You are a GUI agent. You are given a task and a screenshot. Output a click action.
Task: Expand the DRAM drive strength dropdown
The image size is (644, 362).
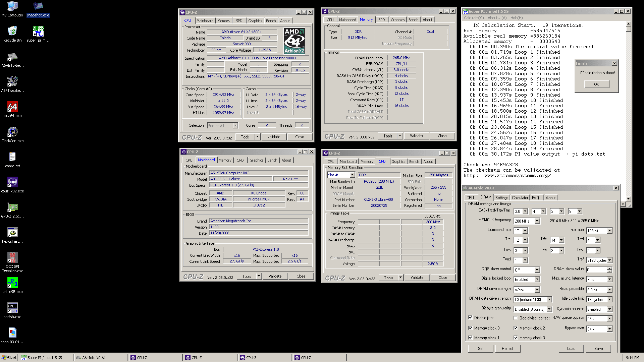pos(537,290)
